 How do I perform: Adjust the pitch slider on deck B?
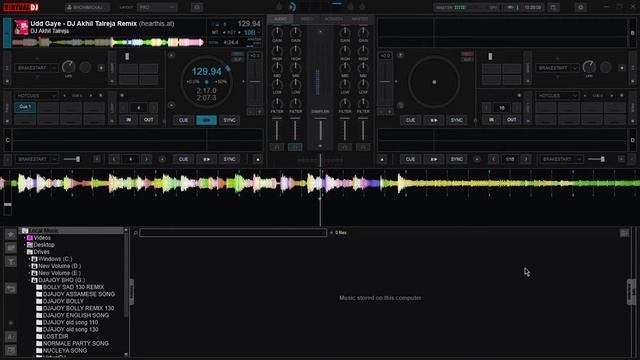[x=385, y=83]
